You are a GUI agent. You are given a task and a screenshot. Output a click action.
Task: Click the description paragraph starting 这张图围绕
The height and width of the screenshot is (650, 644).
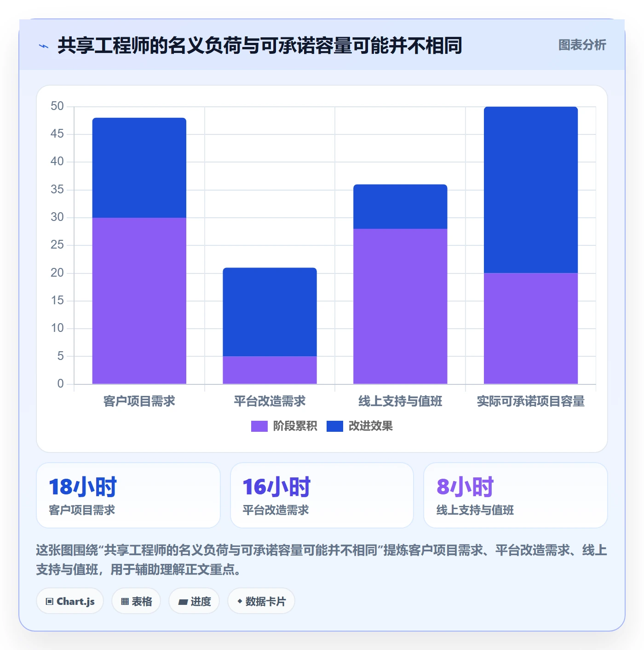coord(322,560)
